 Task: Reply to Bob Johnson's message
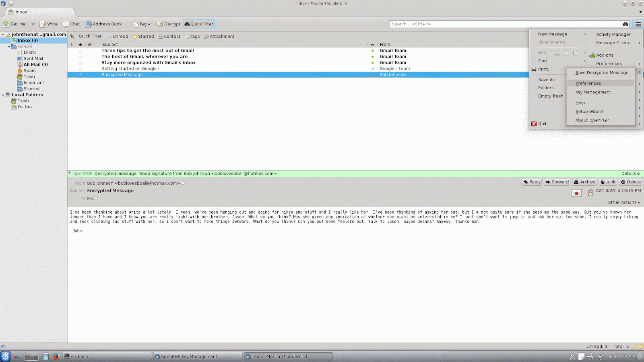[532, 182]
